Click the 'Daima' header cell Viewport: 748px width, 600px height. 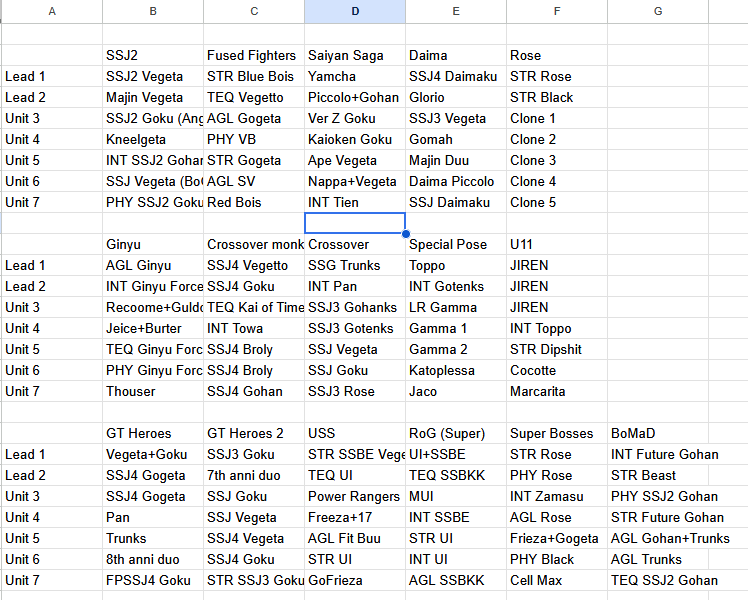[x=456, y=55]
